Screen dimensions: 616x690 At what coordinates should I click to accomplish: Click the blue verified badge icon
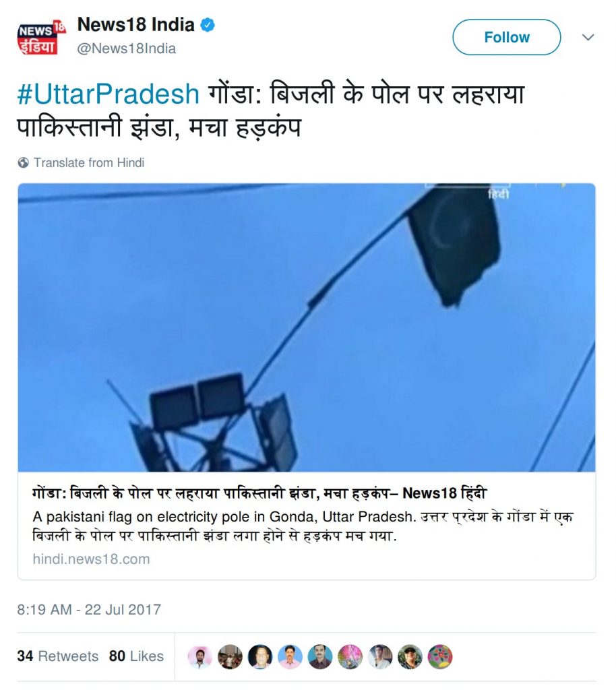coord(208,26)
